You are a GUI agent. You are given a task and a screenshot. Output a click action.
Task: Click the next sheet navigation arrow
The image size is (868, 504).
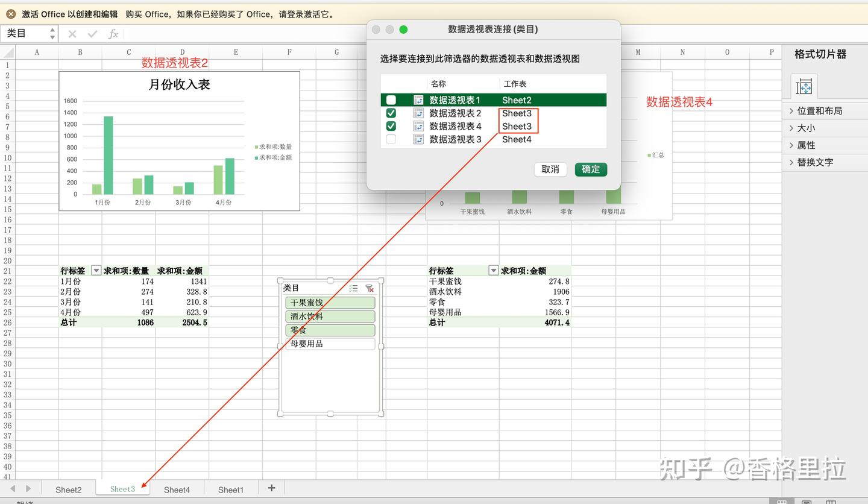pos(28,488)
